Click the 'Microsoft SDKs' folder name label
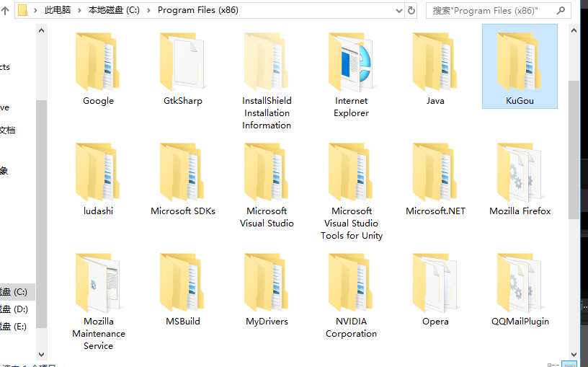The width and height of the screenshot is (588, 367). tap(183, 211)
